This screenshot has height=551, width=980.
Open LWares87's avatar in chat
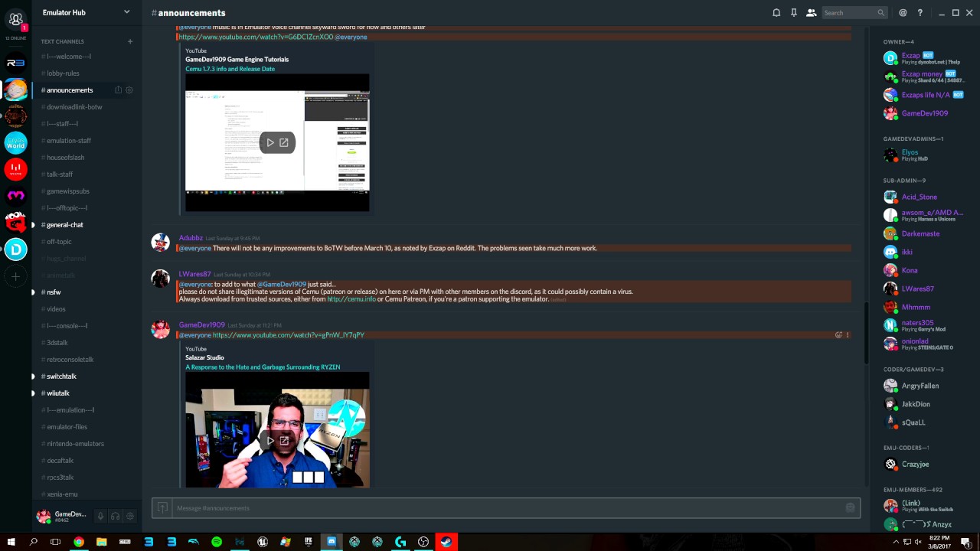coord(160,279)
